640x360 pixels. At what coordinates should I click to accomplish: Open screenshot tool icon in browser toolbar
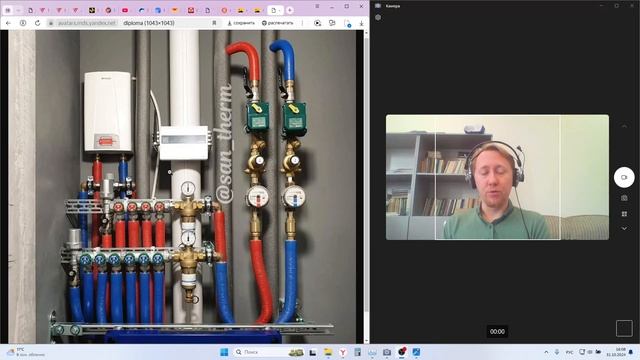tap(317, 23)
